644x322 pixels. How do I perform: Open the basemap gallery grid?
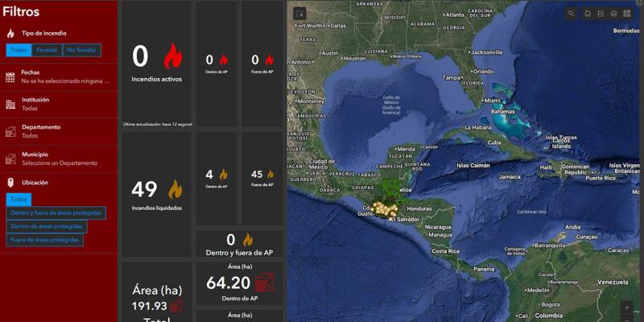[627, 14]
